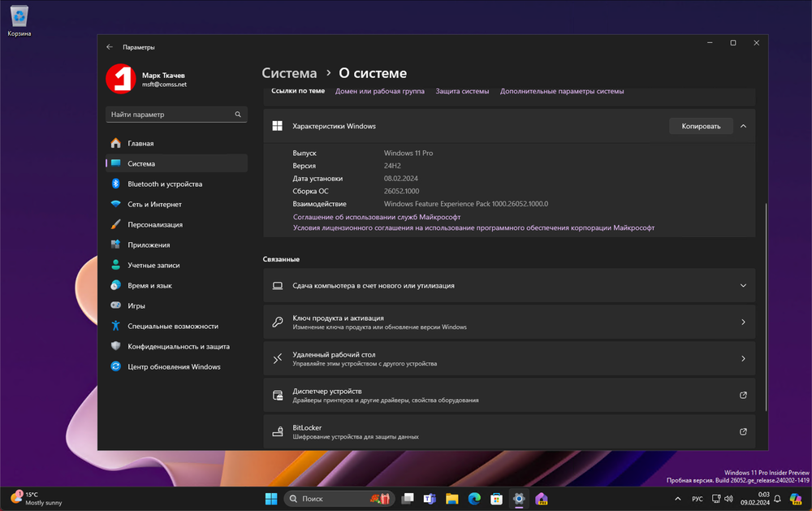Select the Игры gamepad icon in sidebar
The width and height of the screenshot is (812, 511).
[115, 305]
